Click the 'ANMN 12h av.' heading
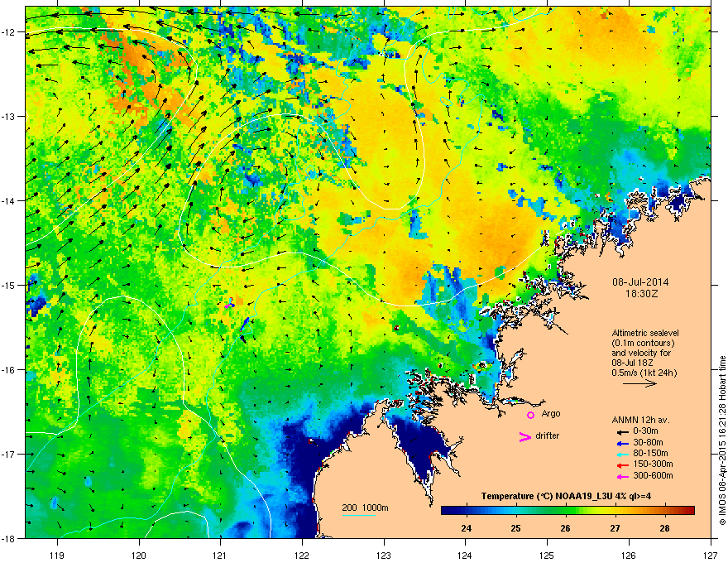 (x=640, y=420)
